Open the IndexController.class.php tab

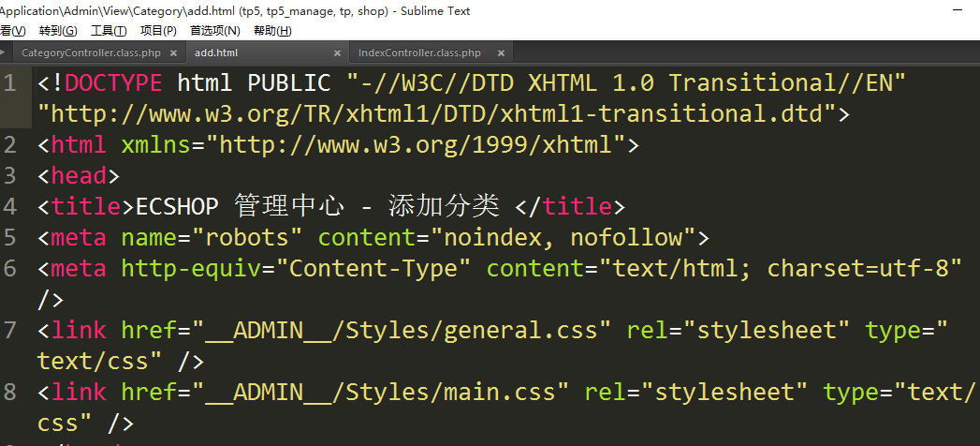419,53
